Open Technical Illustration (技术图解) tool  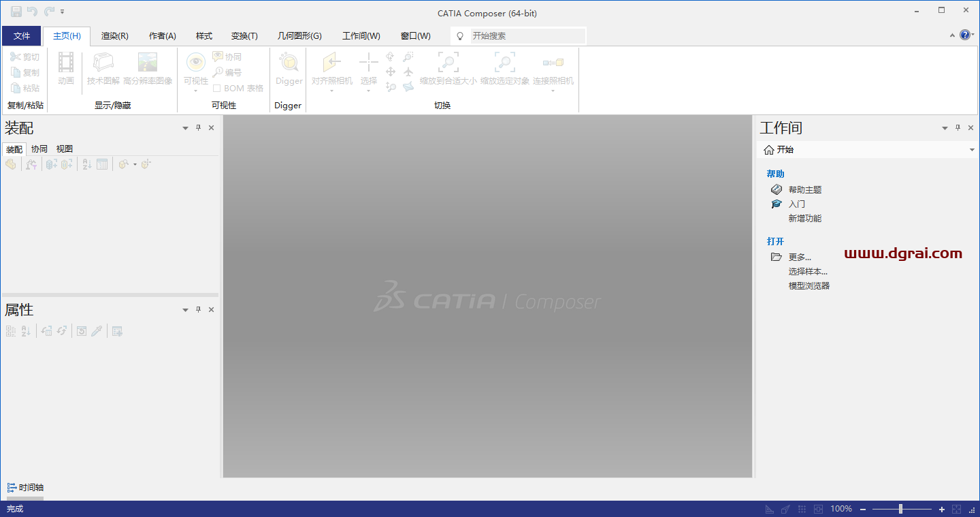[103, 69]
